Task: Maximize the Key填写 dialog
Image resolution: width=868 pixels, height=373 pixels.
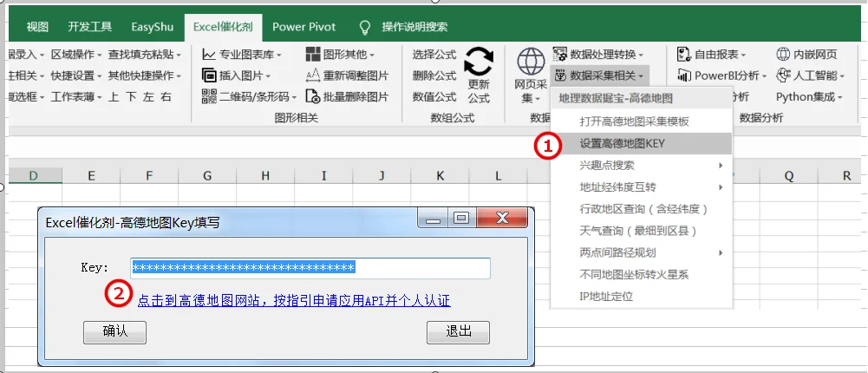Action: click(461, 219)
